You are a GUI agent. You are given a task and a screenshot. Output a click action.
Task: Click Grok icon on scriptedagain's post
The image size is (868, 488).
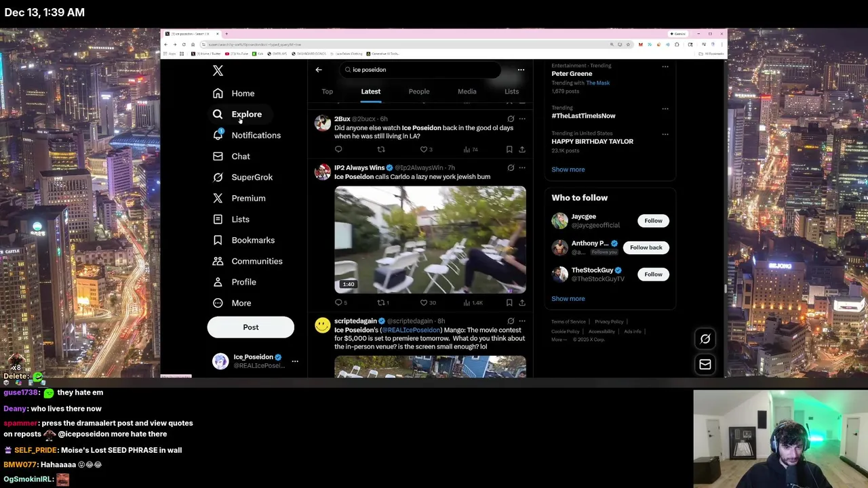[511, 321]
